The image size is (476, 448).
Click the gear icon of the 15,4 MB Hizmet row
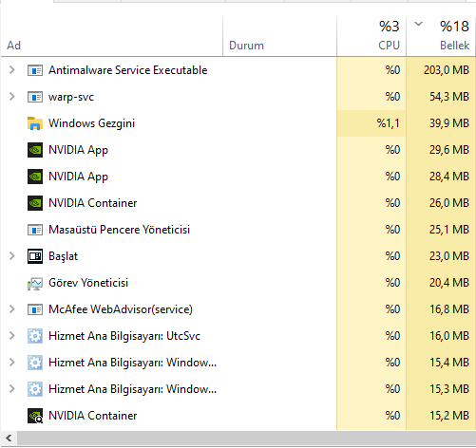[x=35, y=363]
